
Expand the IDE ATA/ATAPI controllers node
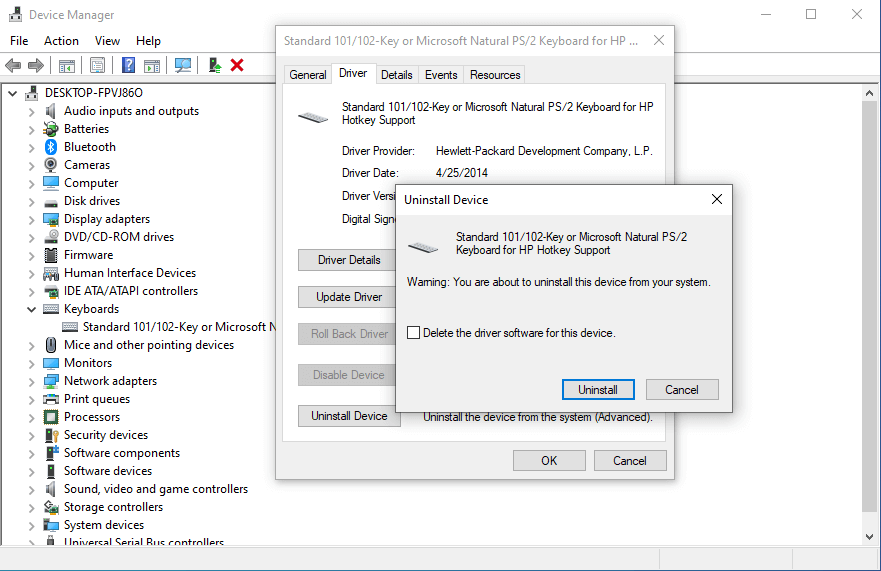click(x=31, y=292)
